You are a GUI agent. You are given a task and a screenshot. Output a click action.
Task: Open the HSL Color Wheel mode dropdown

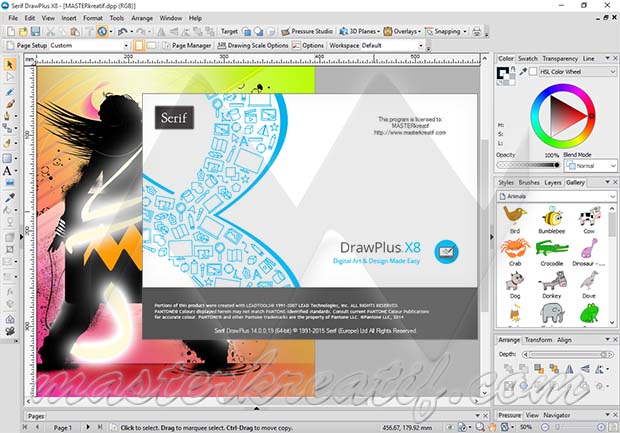tap(577, 72)
